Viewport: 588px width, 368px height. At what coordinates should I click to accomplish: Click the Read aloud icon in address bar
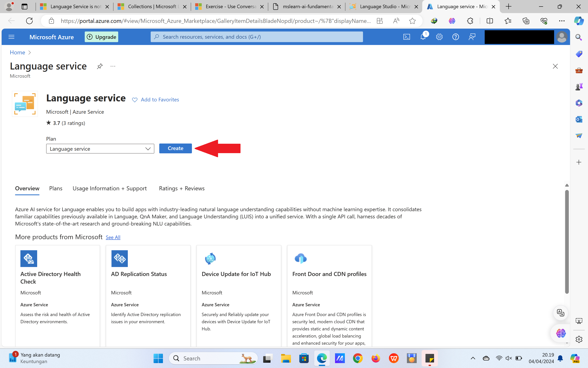(396, 21)
